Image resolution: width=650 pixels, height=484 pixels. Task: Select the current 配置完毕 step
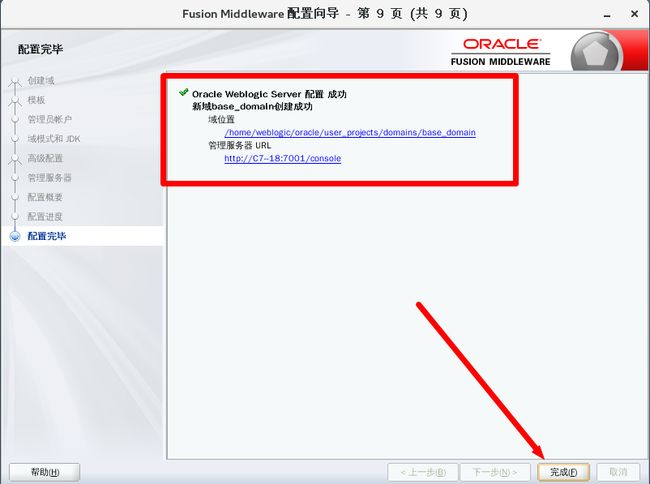(47, 236)
